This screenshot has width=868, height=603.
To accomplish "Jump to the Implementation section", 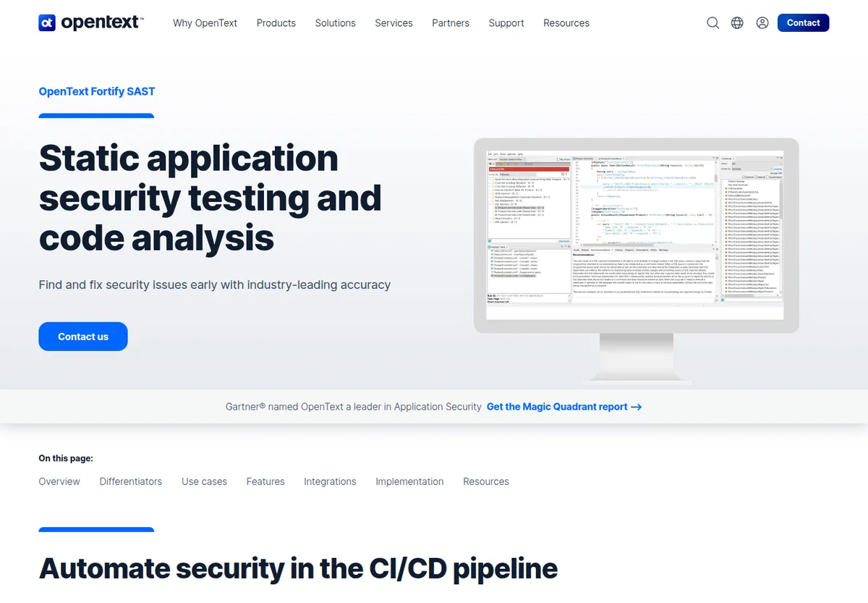I will (x=409, y=481).
